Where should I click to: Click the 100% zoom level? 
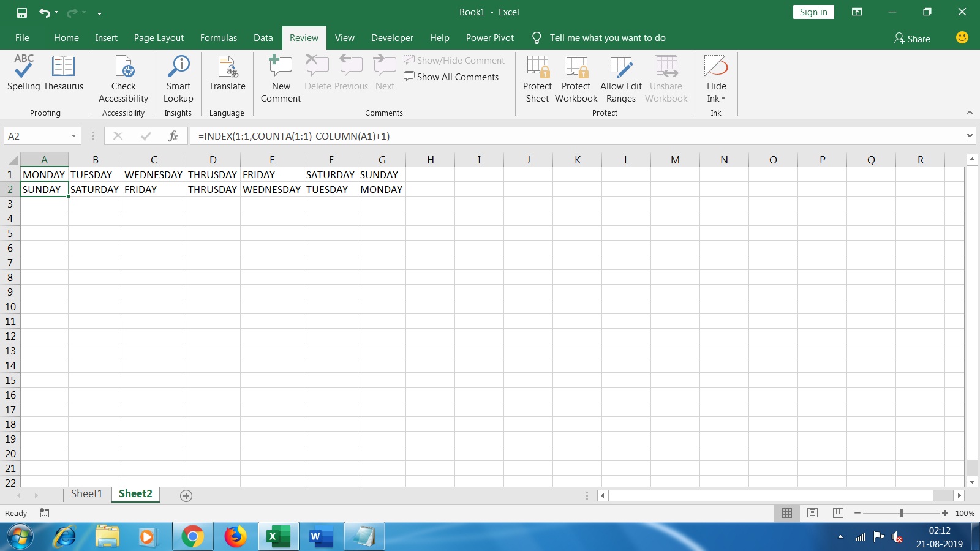tap(965, 514)
